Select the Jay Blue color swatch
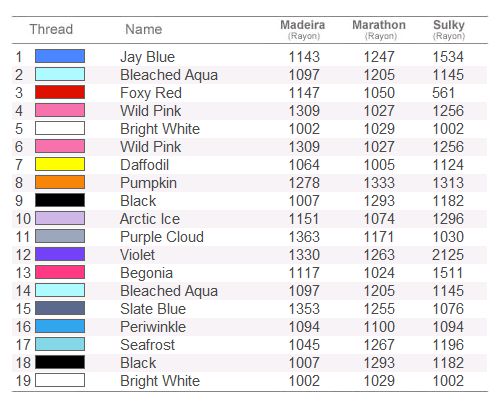Image resolution: width=500 pixels, height=402 pixels. (x=60, y=56)
